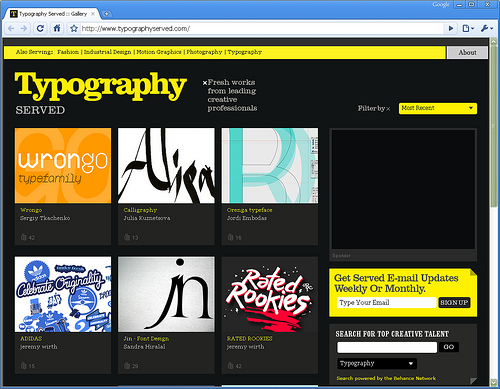
Task: Select the Typography Served Gallery tab
Action: 52,14
